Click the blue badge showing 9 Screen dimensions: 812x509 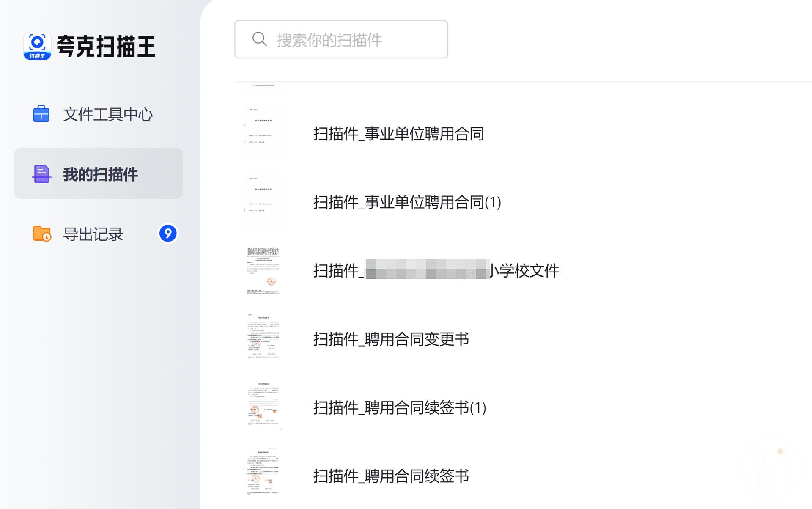pos(168,234)
